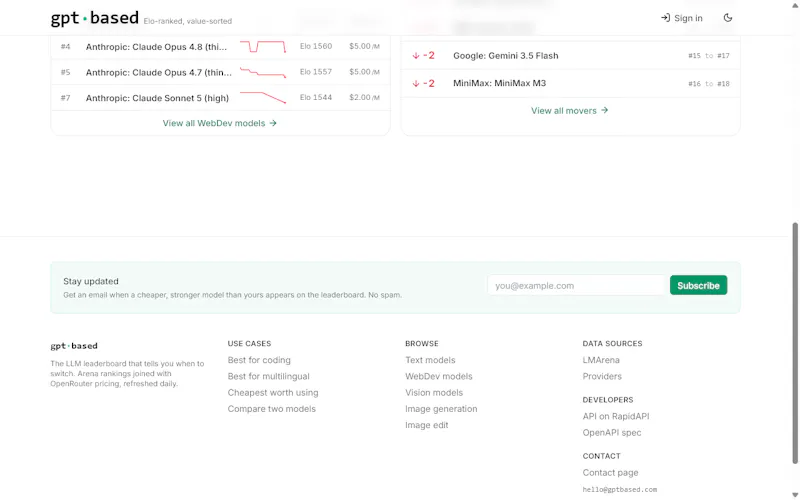Click the Subscribe button

coord(698,285)
